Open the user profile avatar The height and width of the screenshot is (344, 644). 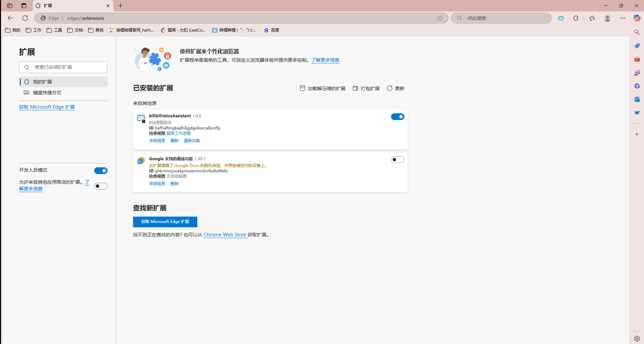607,18
